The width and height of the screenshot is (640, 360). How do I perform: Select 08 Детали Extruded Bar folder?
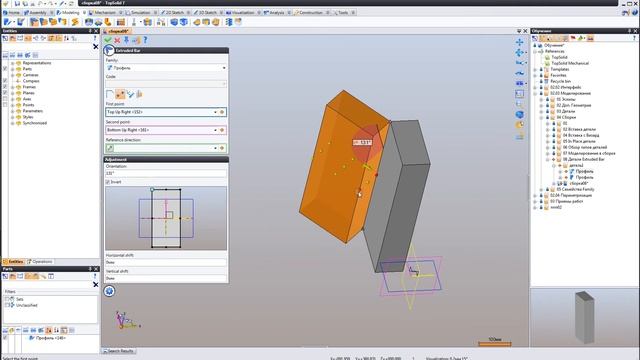click(x=584, y=159)
